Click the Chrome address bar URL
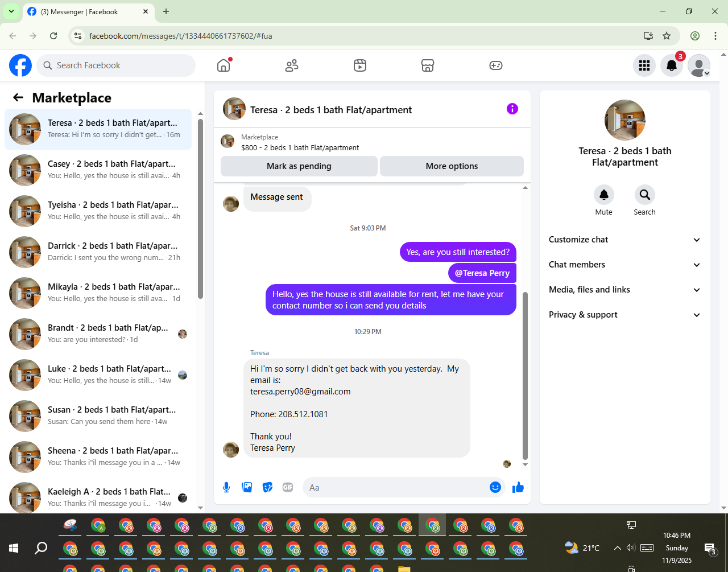 click(181, 36)
